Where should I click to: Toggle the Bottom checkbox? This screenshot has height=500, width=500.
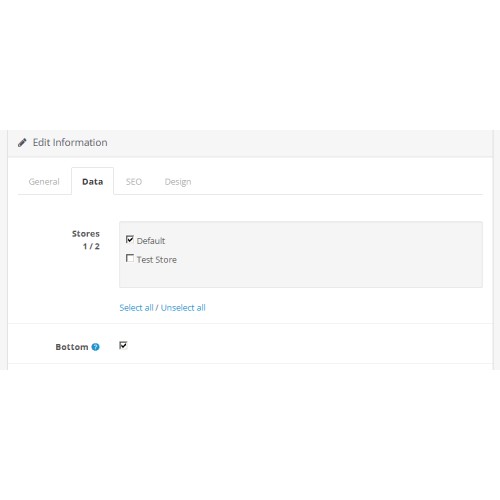[x=123, y=345]
